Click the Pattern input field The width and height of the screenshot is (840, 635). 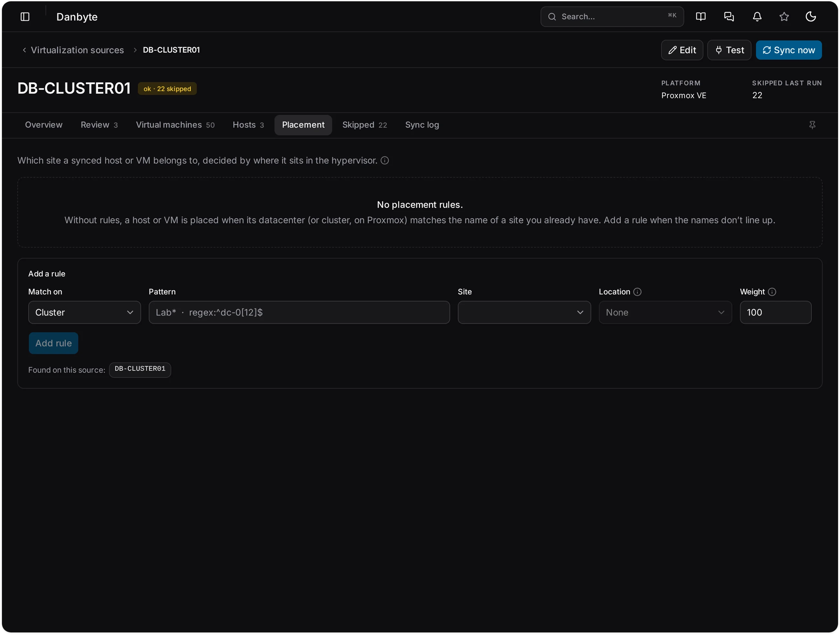pos(299,312)
